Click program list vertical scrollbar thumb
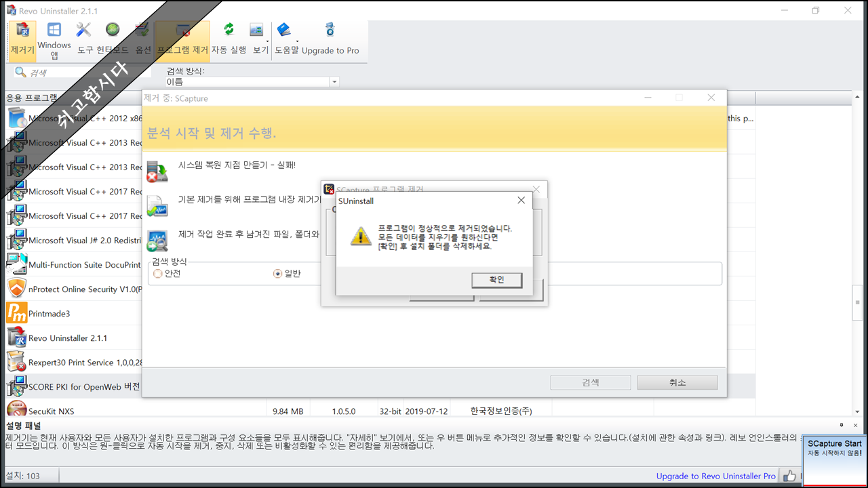This screenshot has height=488, width=868. coord(857,302)
